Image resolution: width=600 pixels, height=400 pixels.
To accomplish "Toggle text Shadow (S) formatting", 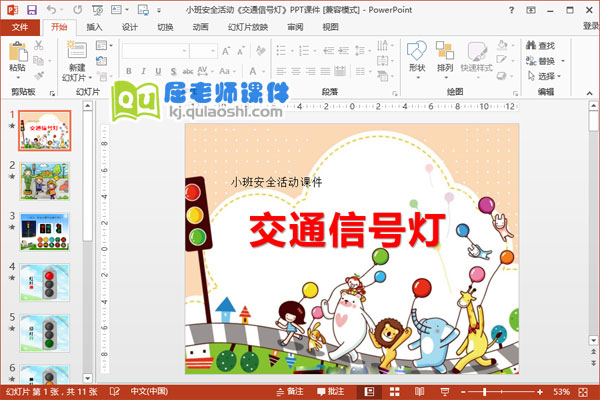I will tap(173, 71).
